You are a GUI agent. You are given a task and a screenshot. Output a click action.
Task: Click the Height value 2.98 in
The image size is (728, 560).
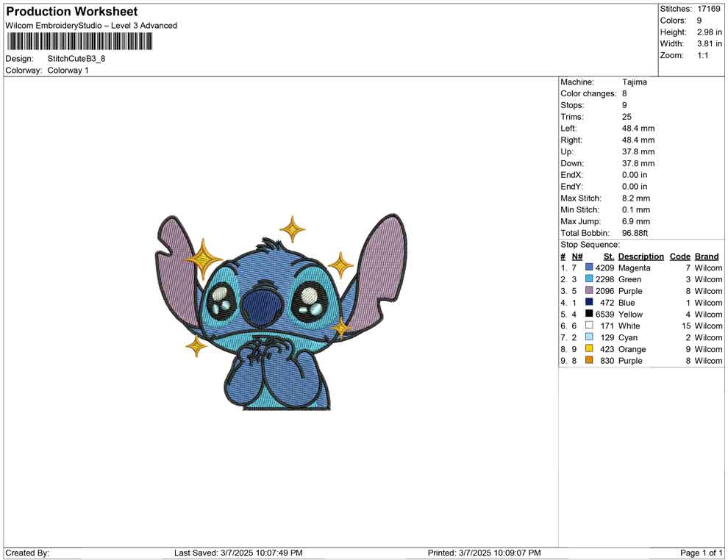click(709, 32)
